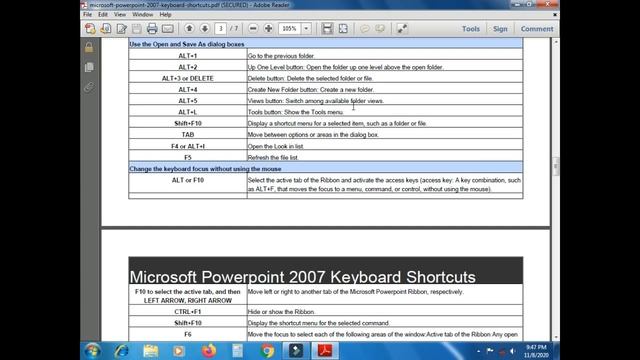This screenshot has width=640, height=360.
Task: Show hidden tray icons arrow
Action: click(x=478, y=351)
